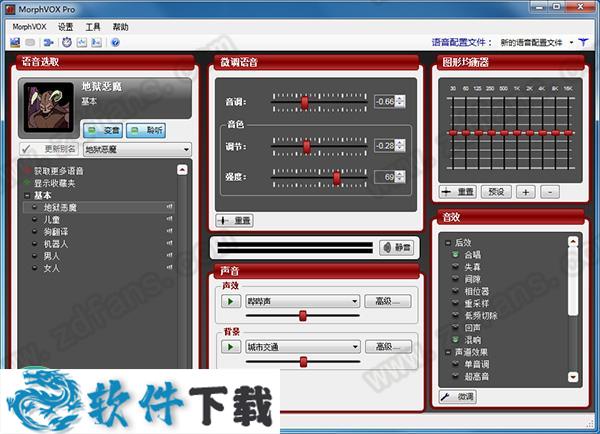Open the MorphVOX menu
The width and height of the screenshot is (600, 434).
click(29, 27)
